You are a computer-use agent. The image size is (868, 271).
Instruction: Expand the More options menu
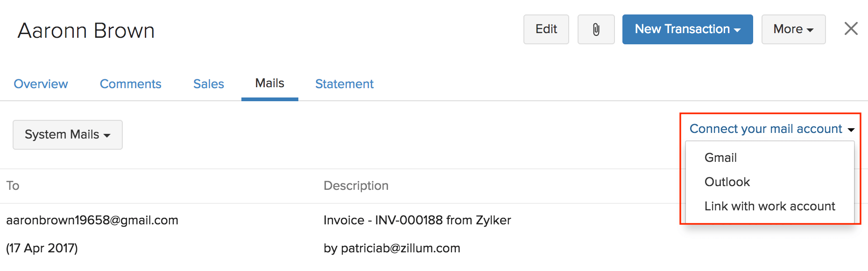[793, 29]
